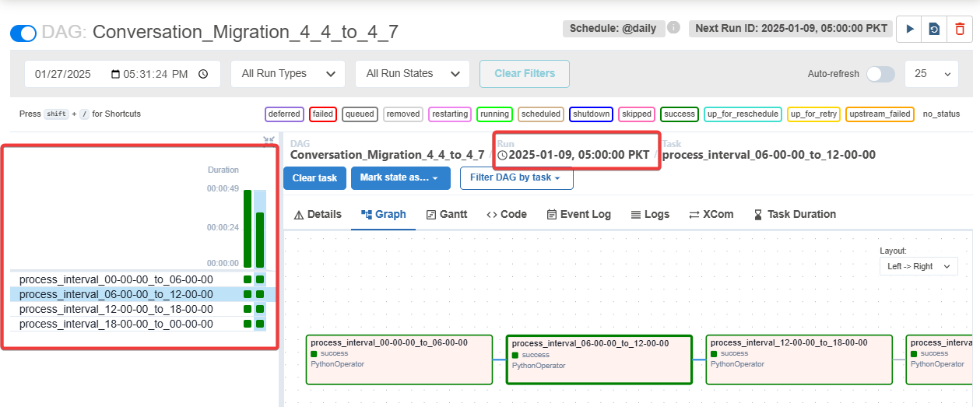Expand the All Run States dropdown
The width and height of the screenshot is (980, 407).
tap(412, 74)
